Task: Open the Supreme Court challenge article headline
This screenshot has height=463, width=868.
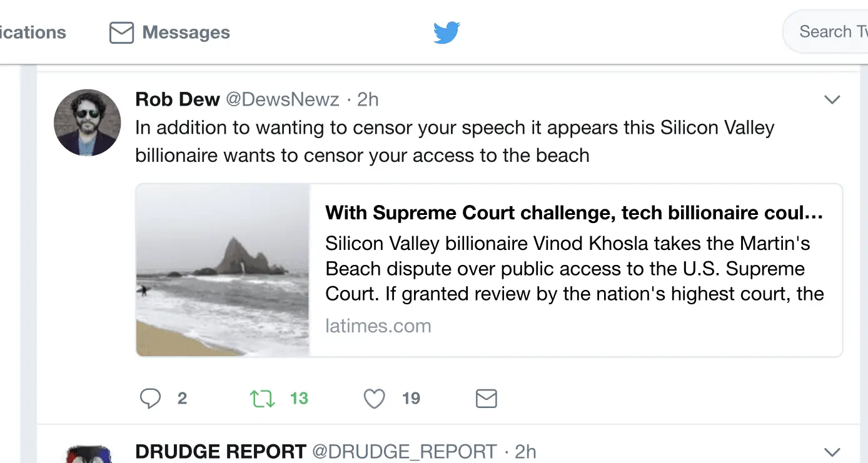Action: click(573, 213)
